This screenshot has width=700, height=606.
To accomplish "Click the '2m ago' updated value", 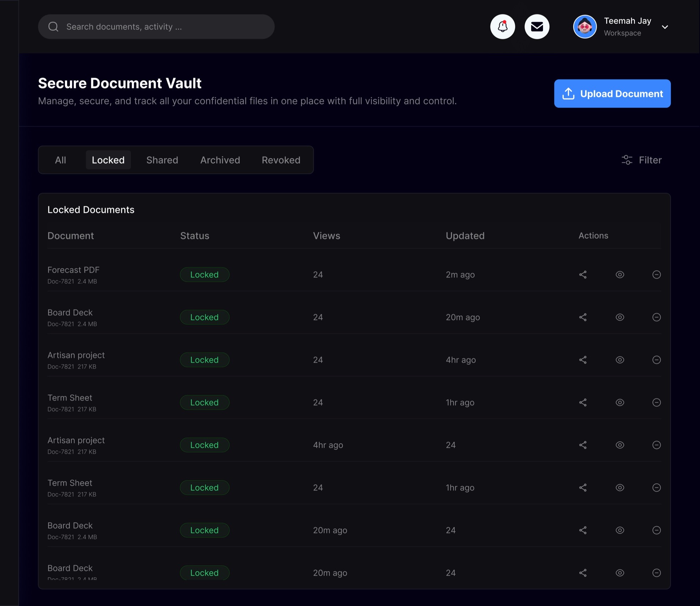I will (460, 275).
